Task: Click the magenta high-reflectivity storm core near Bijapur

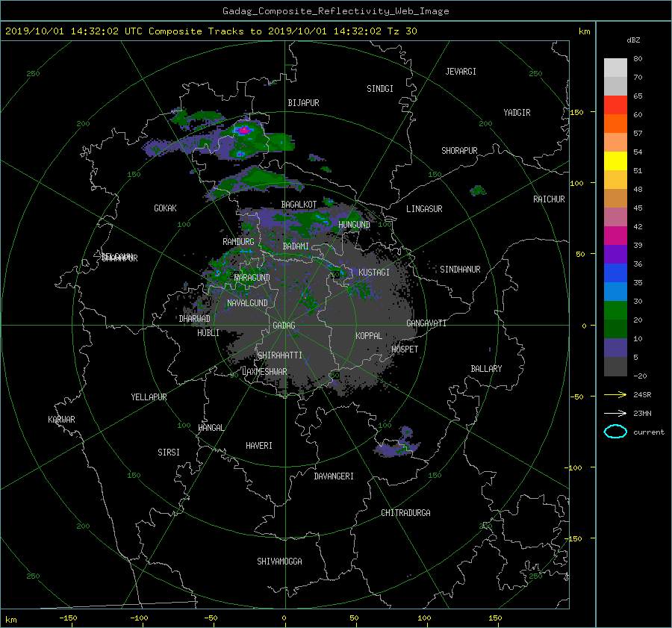Action: tap(243, 129)
